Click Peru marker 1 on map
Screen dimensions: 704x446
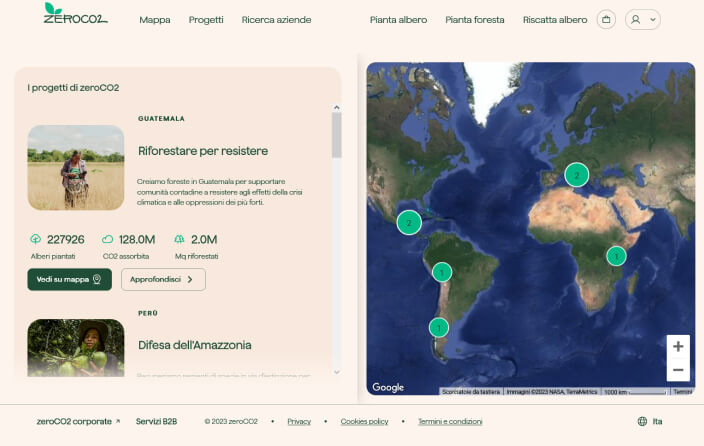442,272
